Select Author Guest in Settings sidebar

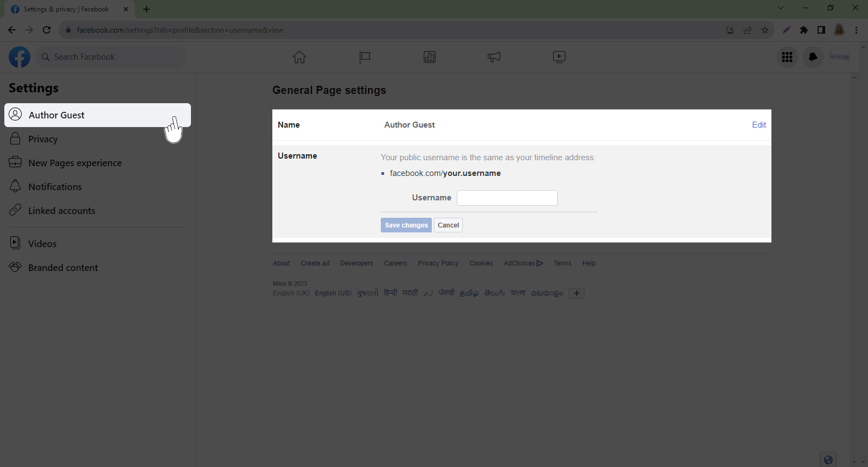pos(98,115)
